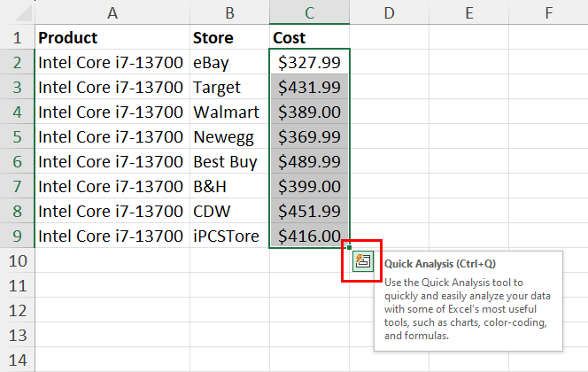Image resolution: width=588 pixels, height=372 pixels.
Task: Click the $327.99 cost cell
Action: click(309, 62)
